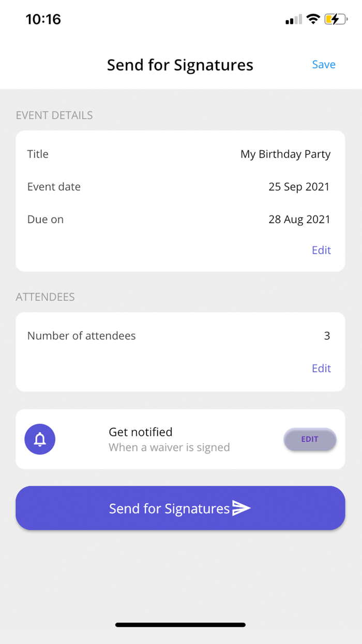Save the waiver event settings
The height and width of the screenshot is (644, 362).
[x=324, y=64]
